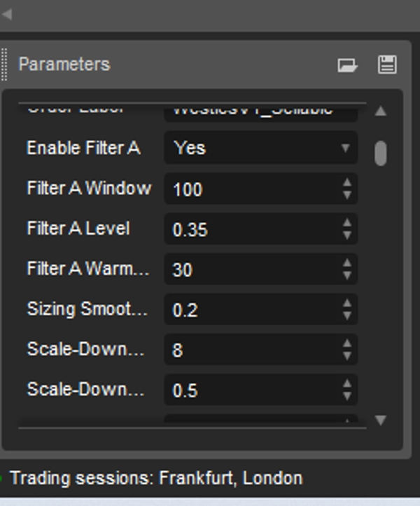Click the parameters list scrollbar thumb
The width and height of the screenshot is (420, 506).
point(381,153)
